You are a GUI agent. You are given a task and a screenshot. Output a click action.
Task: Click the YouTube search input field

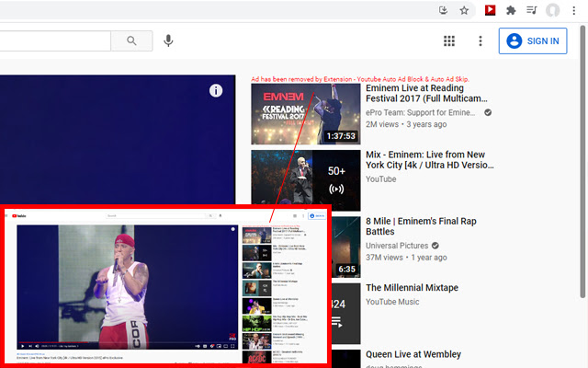coord(55,40)
